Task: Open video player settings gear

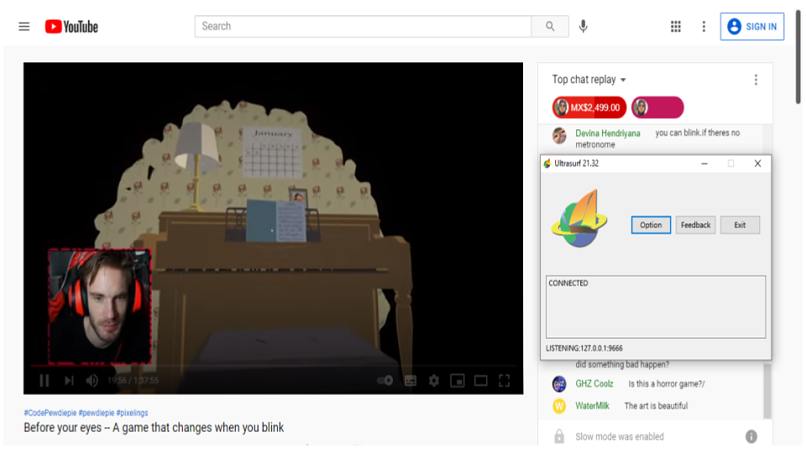Action: [434, 380]
